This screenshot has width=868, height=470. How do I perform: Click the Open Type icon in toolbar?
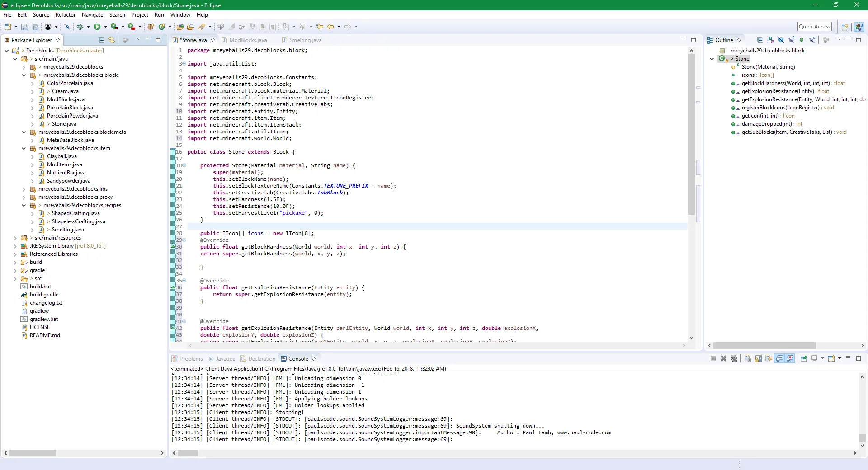tap(180, 27)
